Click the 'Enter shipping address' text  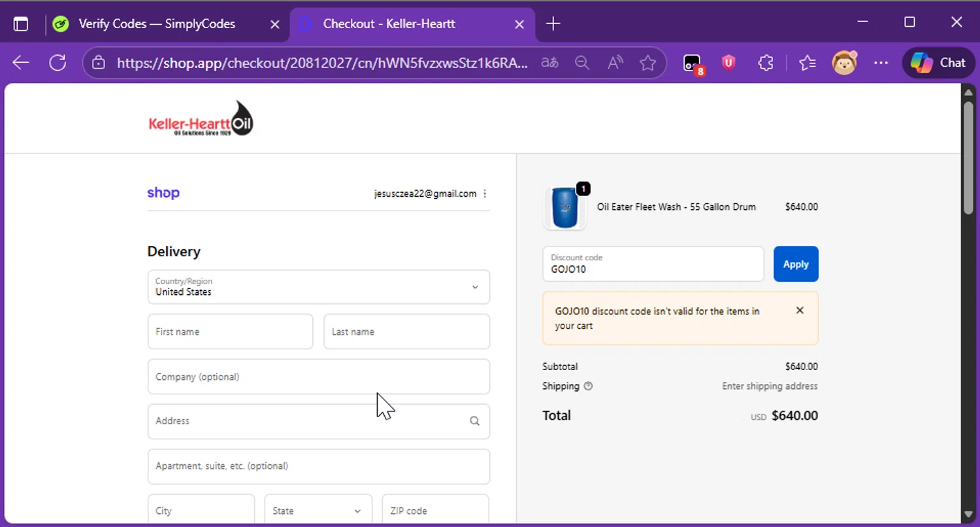coord(770,386)
